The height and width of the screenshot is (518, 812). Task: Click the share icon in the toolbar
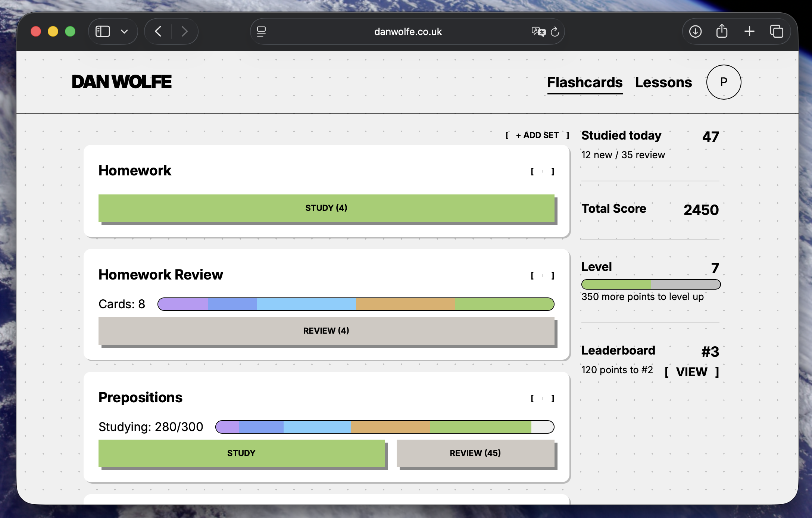[722, 31]
